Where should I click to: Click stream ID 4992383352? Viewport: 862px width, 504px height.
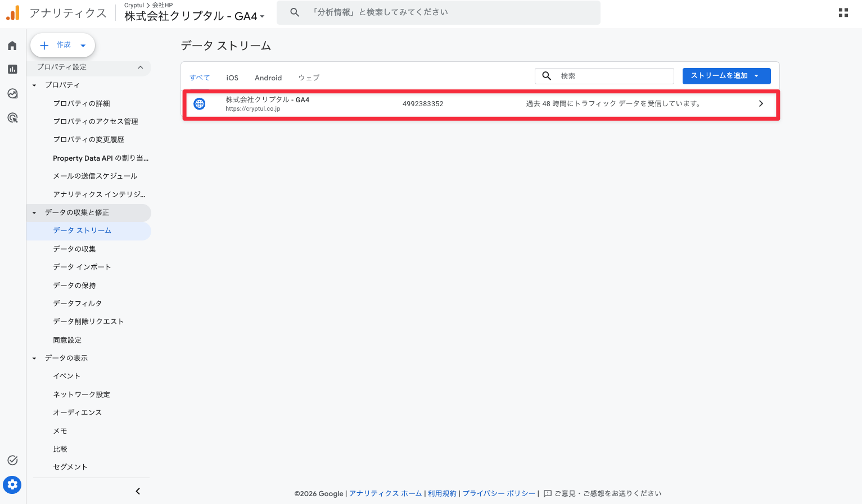[423, 104]
